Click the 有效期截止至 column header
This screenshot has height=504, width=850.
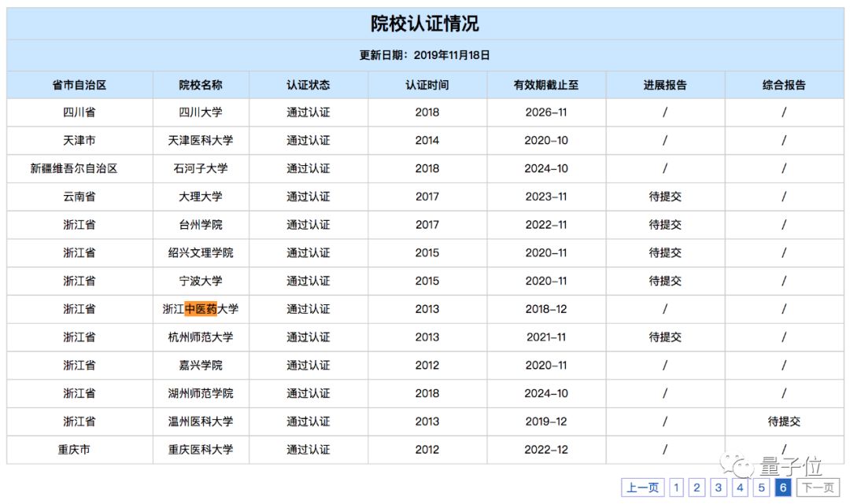pos(546,84)
